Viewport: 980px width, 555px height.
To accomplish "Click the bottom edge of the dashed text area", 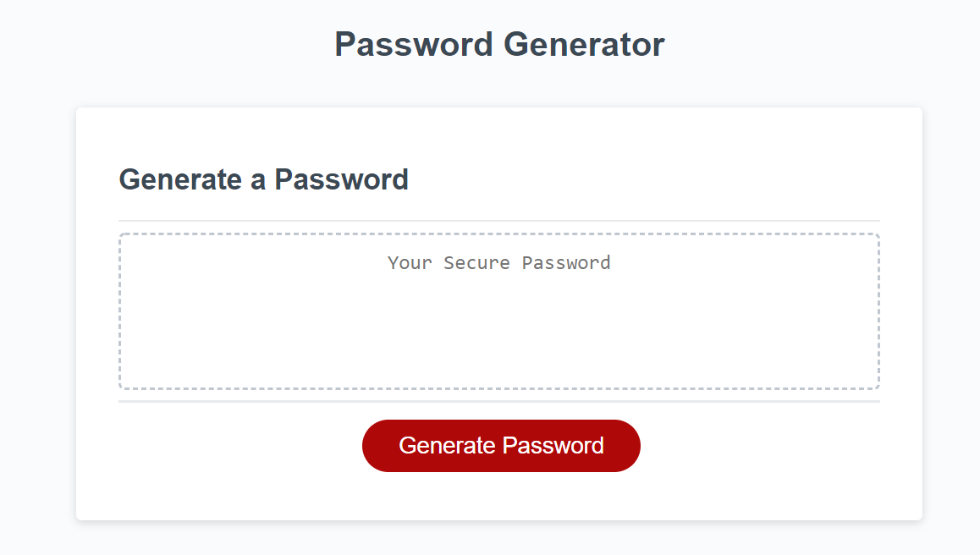I will (499, 389).
